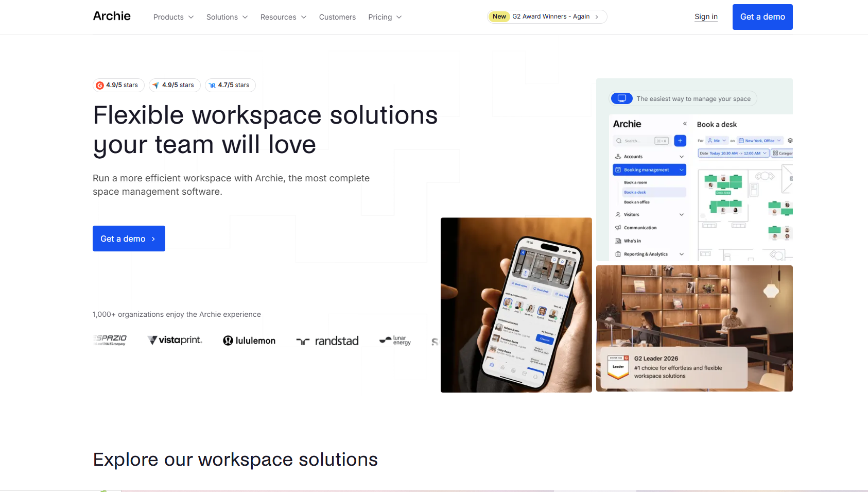Click the layers icon in Book a desk toolbar
Screen dimensions: 868x492
tap(790, 141)
